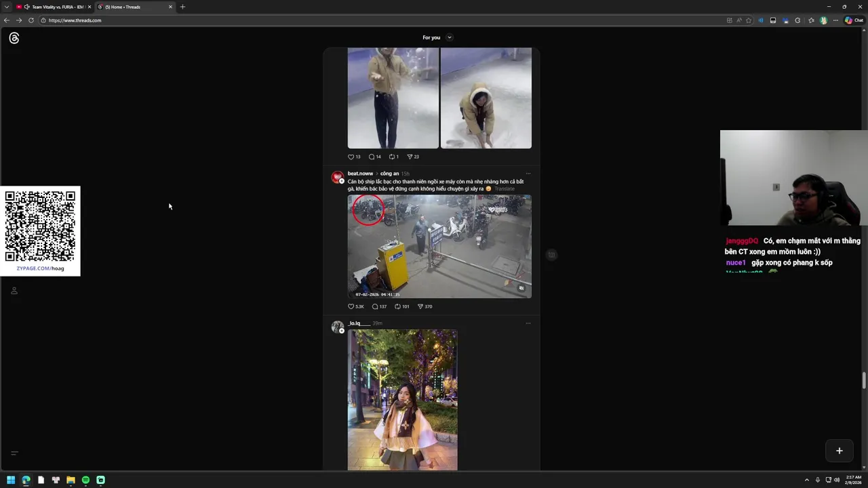Open the Read aloud icon in address bar
Screen dimensions: 868x488
(739, 20)
